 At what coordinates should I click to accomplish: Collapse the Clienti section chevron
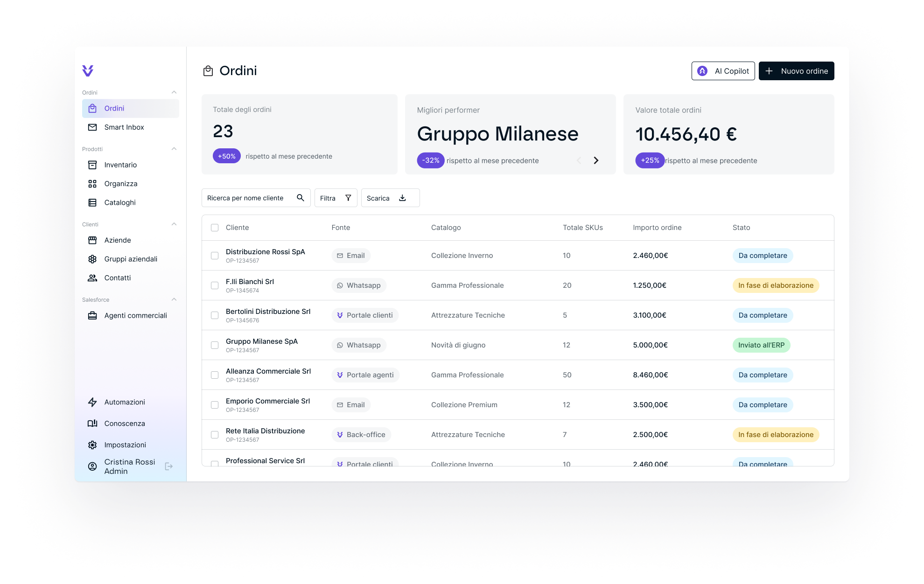174,224
